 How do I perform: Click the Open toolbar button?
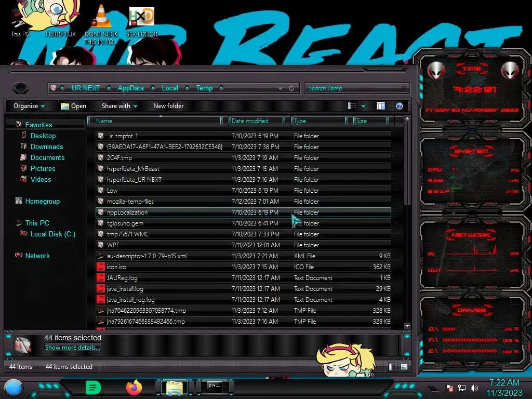(73, 106)
